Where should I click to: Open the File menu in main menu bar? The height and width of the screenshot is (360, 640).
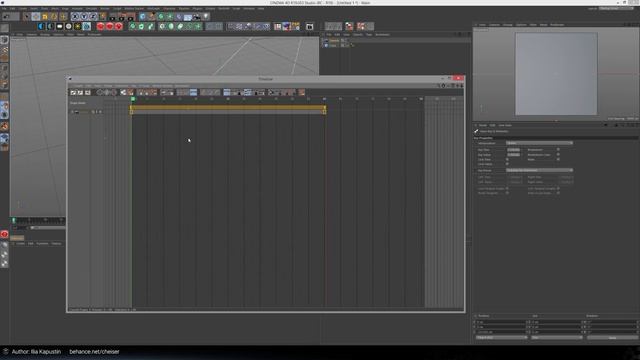coord(4,9)
